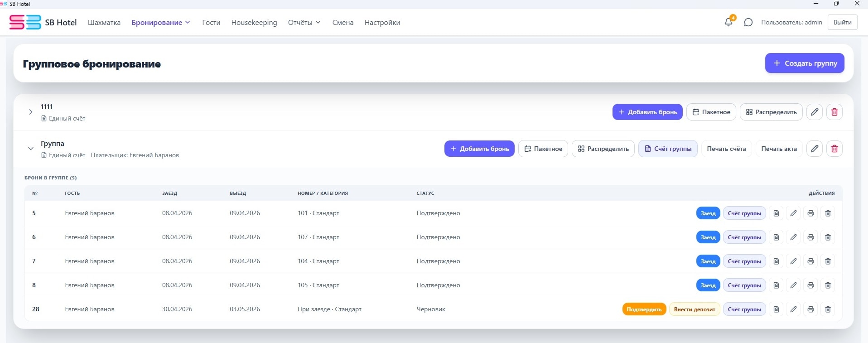Screen dimensions: 868x343
Task: Open the Смена page
Action: pos(343,22)
